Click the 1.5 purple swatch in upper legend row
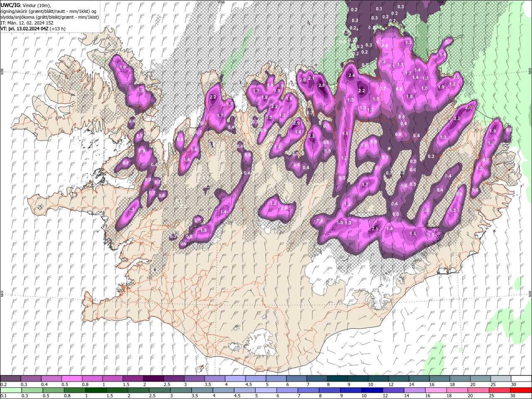532x399 pixels. click(x=133, y=379)
